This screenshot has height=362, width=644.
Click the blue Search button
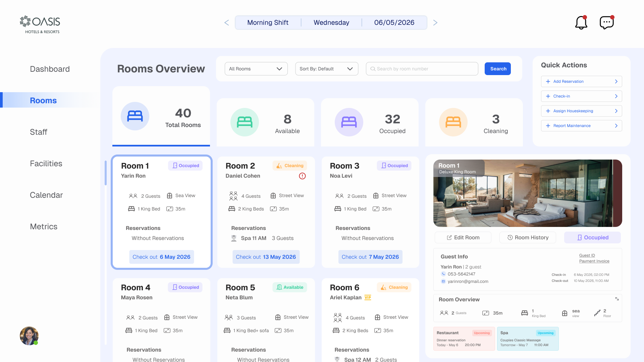coord(498,69)
